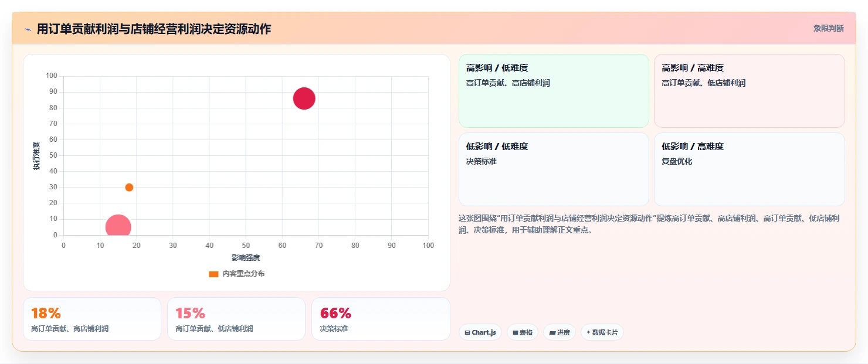Click 决策标准 text in 低影响 / 低难度 card
The width and height of the screenshot is (868, 364).
482,161
